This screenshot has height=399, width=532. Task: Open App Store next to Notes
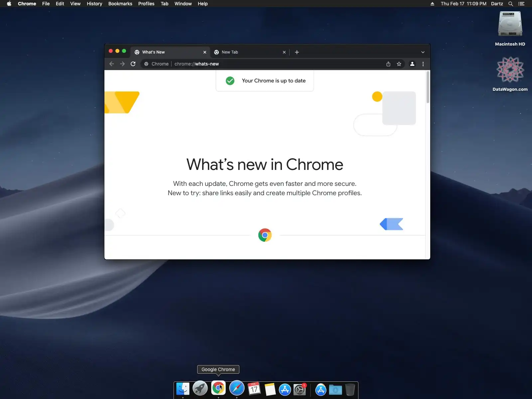(x=285, y=389)
